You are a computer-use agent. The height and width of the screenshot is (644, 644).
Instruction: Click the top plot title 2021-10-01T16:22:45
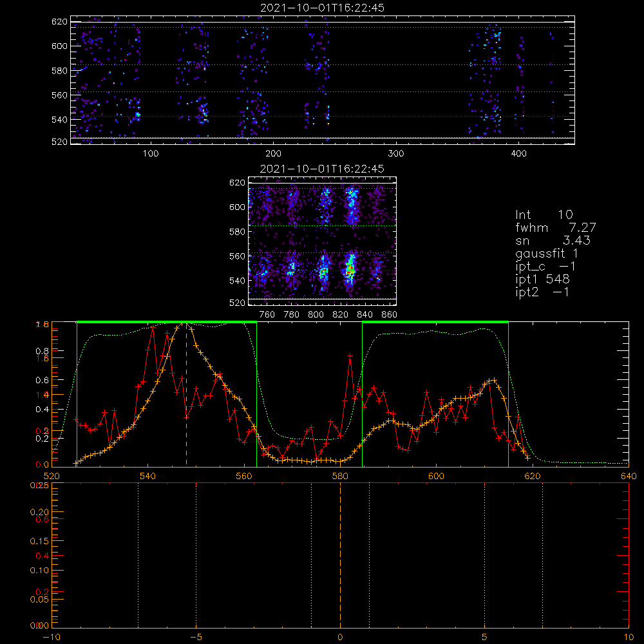(322, 8)
